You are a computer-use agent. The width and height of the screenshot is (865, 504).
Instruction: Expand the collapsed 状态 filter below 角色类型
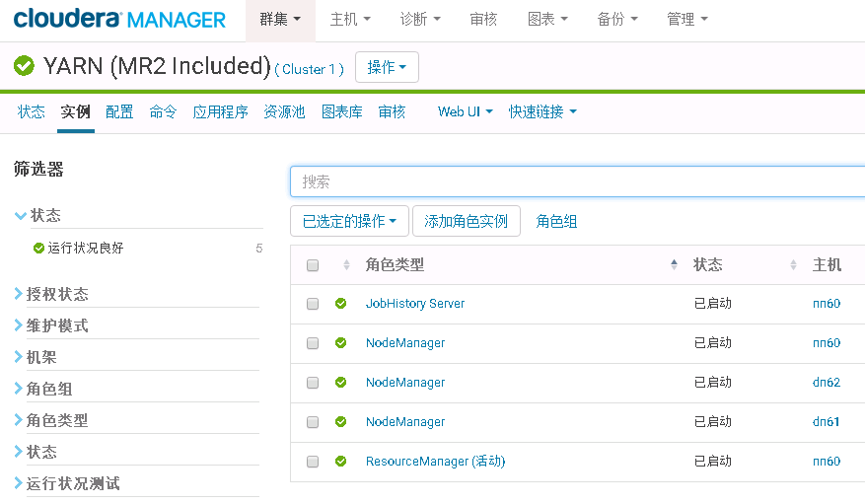(x=36, y=452)
